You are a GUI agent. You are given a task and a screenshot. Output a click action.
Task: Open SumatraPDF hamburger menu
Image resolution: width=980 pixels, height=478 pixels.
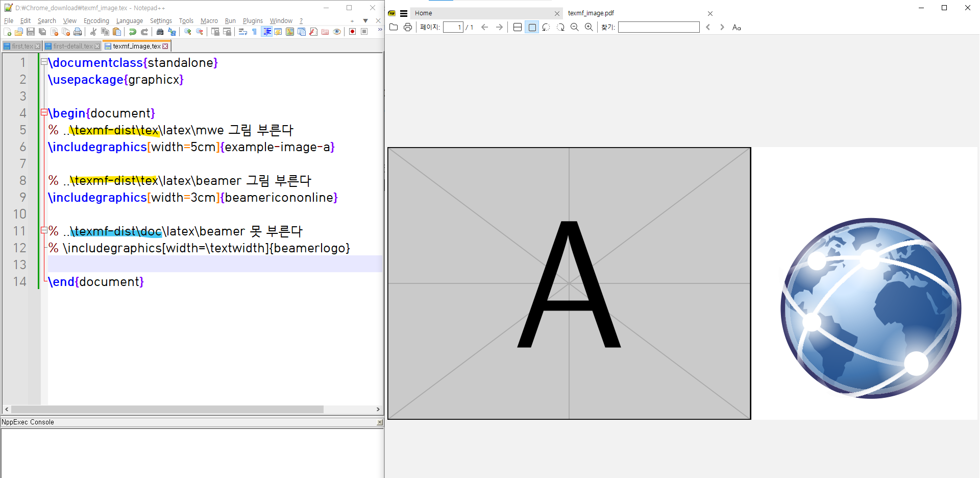(404, 13)
